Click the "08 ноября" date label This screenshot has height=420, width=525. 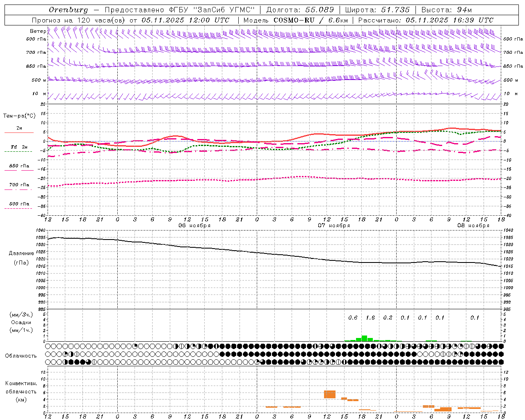(x=473, y=226)
